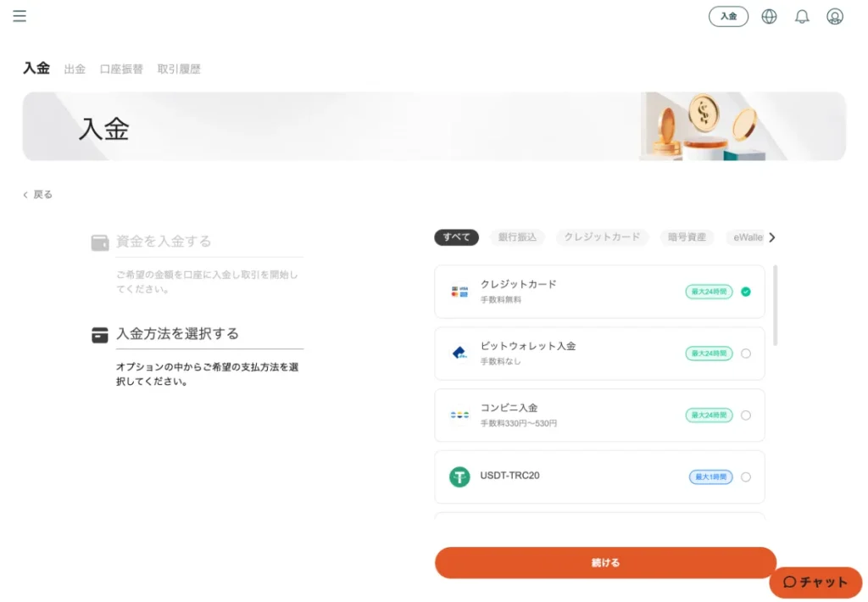The image size is (868, 602).
Task: Click the bitwallet logo on ビットウォレット入金 option
Action: coord(459,353)
